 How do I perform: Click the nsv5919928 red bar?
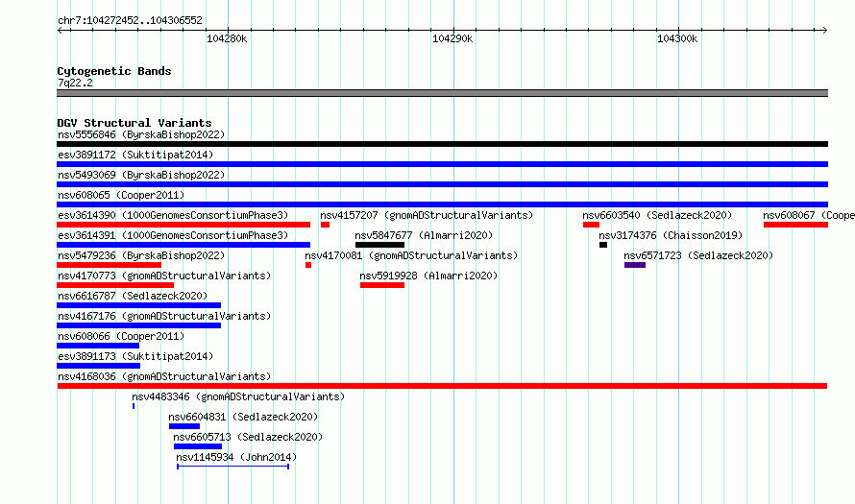coord(382,285)
